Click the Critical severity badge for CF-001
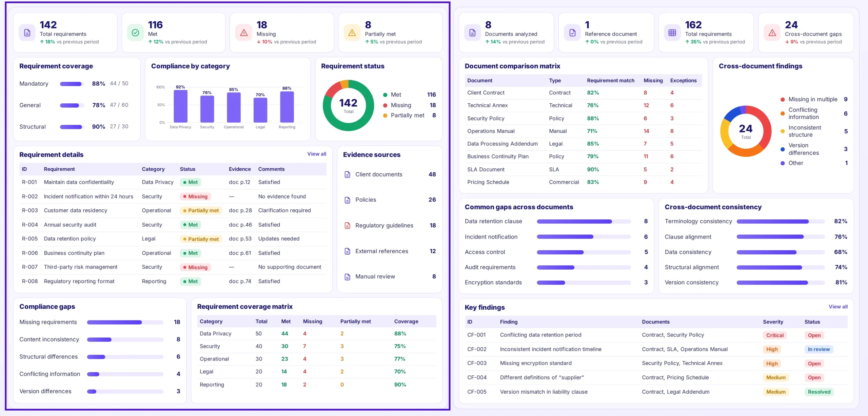 [775, 335]
